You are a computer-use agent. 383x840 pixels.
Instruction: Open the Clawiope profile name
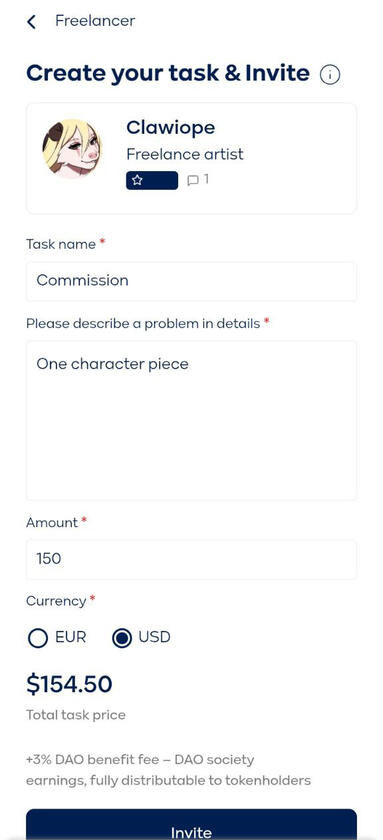tap(170, 128)
